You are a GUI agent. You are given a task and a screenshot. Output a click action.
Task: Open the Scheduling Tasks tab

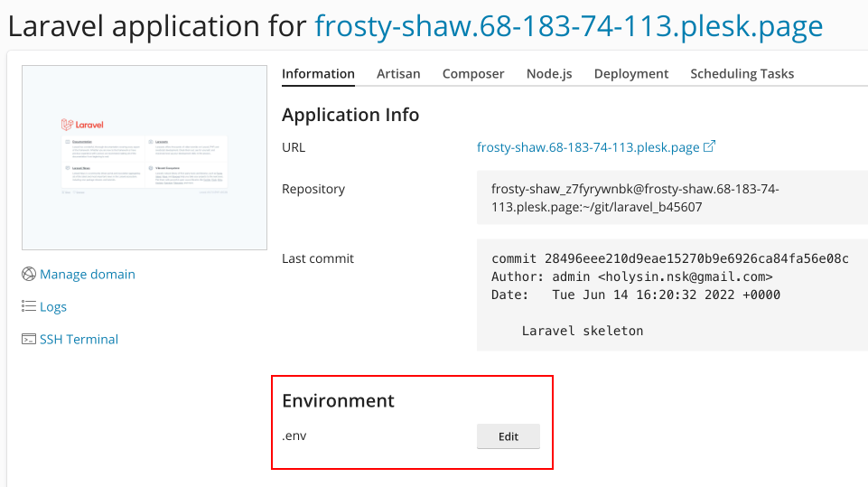click(x=742, y=74)
